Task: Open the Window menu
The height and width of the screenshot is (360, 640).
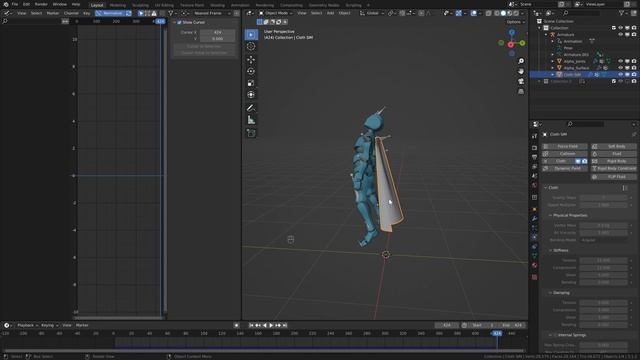Action: pyautogui.click(x=60, y=4)
